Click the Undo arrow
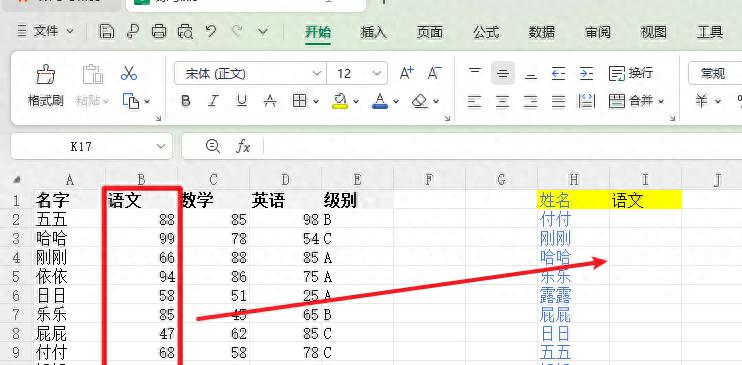 click(x=211, y=32)
